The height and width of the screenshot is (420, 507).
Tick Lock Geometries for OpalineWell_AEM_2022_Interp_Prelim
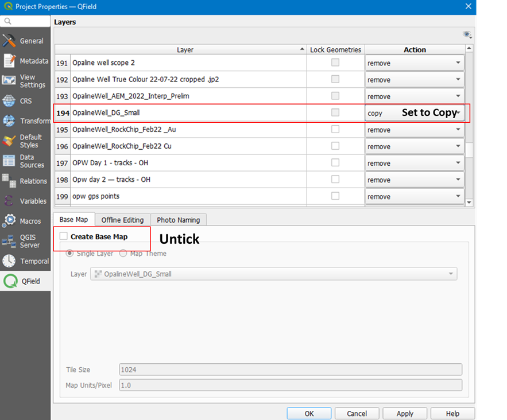click(335, 96)
